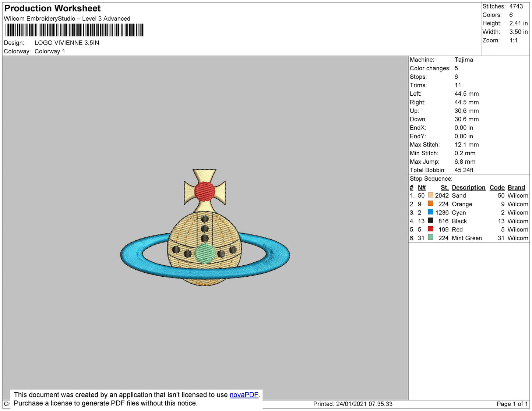Click the N# column header
The width and height of the screenshot is (532, 411).
point(422,187)
